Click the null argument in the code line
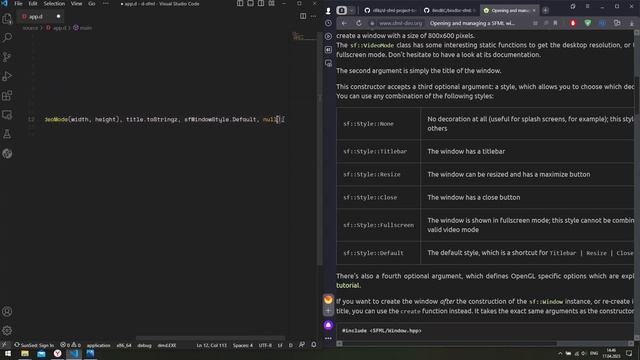This screenshot has height=360, width=640. tap(270, 120)
